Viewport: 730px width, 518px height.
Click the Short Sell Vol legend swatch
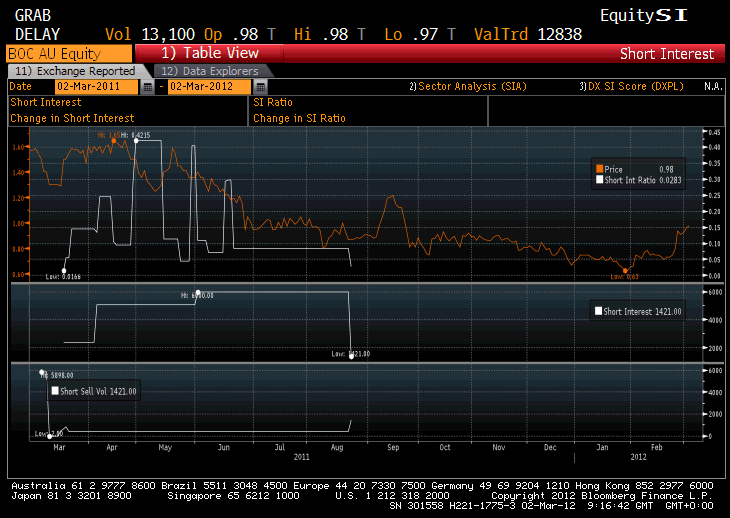coord(55,391)
